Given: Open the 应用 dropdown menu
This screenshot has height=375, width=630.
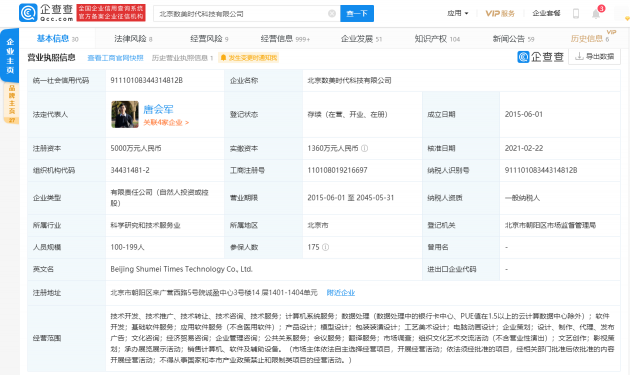Looking at the screenshot, I should (x=458, y=13).
